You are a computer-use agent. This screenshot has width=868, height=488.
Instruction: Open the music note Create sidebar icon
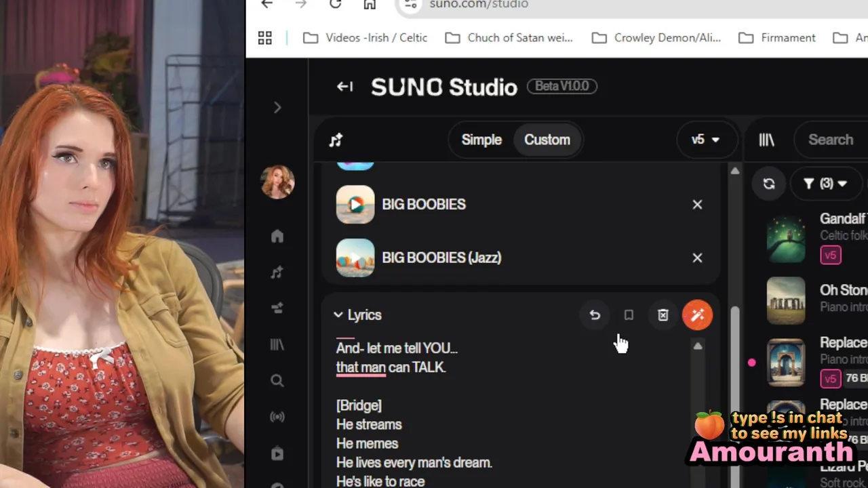pos(277,272)
